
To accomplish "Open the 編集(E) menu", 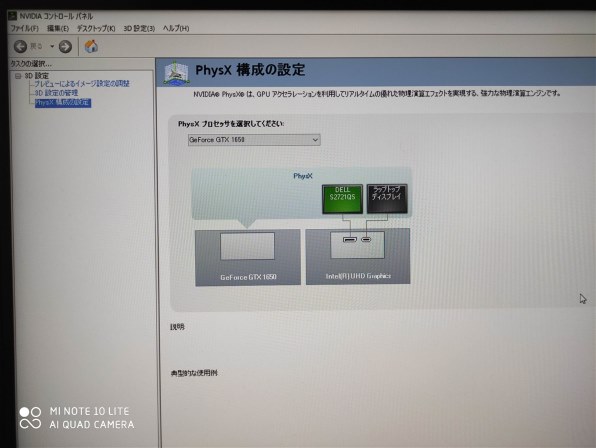I will (58, 28).
